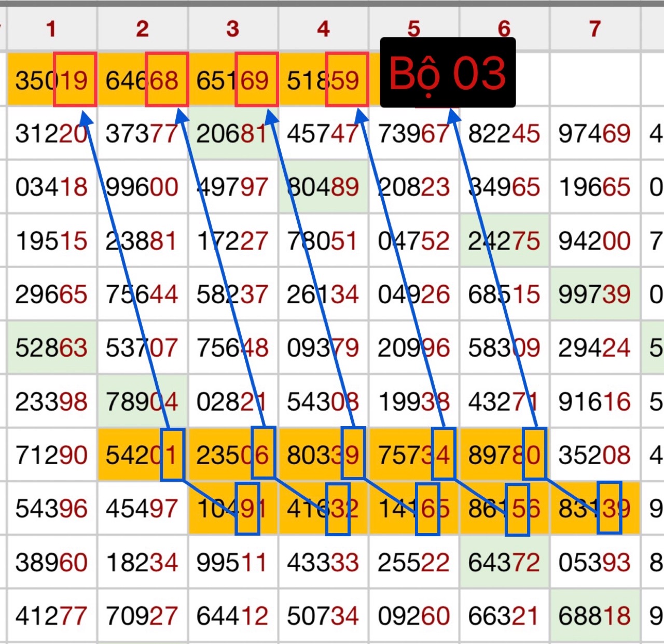Click cell with value 75644
The image size is (664, 644).
click(143, 294)
